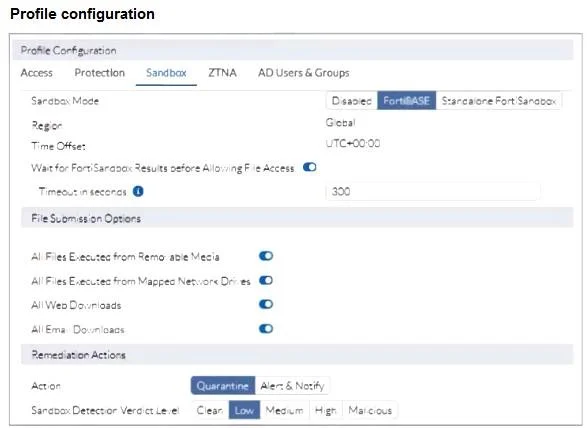The width and height of the screenshot is (587, 428).
Task: Switch to the Protection tab
Action: pos(100,73)
